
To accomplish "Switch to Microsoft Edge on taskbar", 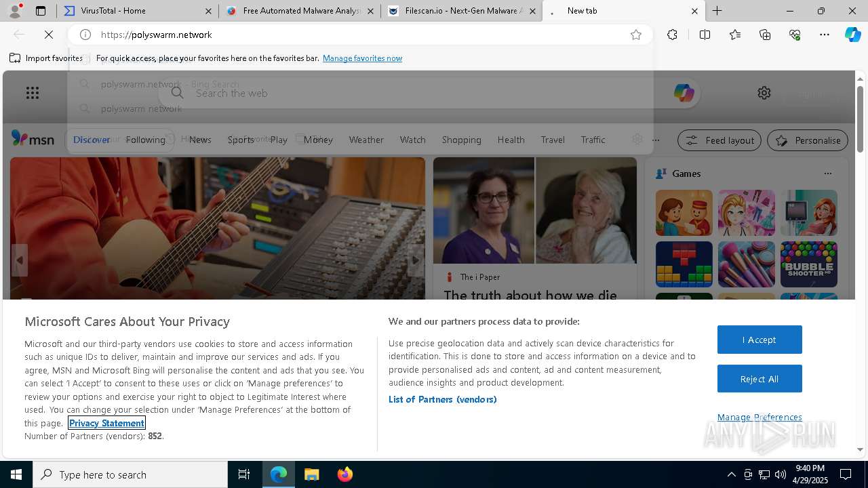I will pyautogui.click(x=279, y=474).
